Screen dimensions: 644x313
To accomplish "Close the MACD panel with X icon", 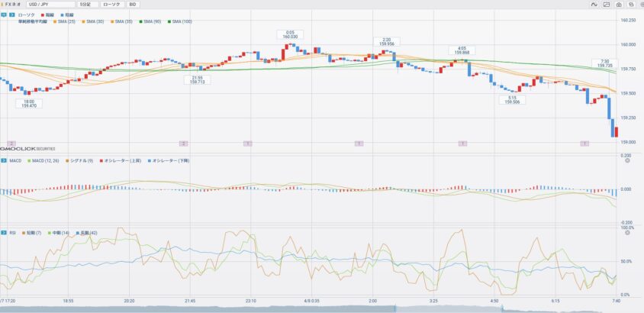I will click(627, 161).
